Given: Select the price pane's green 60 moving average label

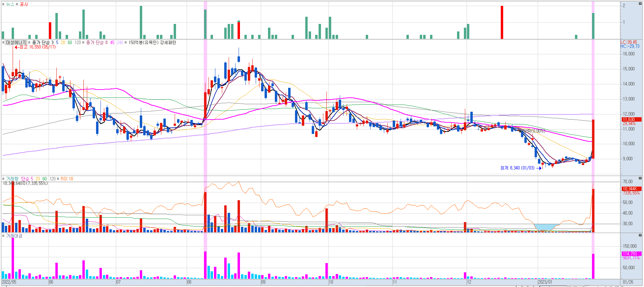Looking at the screenshot, I should (x=70, y=42).
